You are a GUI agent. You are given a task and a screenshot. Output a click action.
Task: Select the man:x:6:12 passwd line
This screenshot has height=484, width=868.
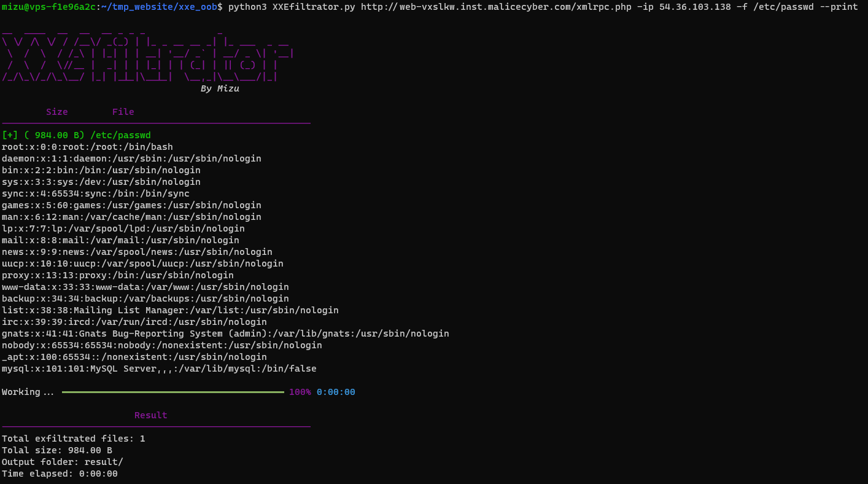pyautogui.click(x=131, y=217)
